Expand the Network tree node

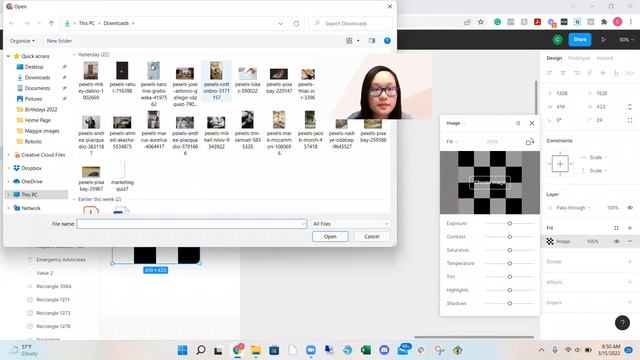point(9,208)
